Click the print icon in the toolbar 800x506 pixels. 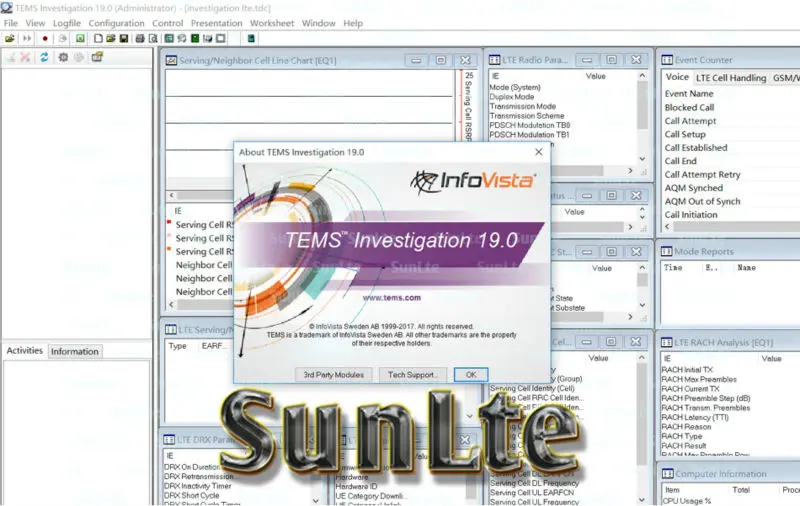coord(139,39)
